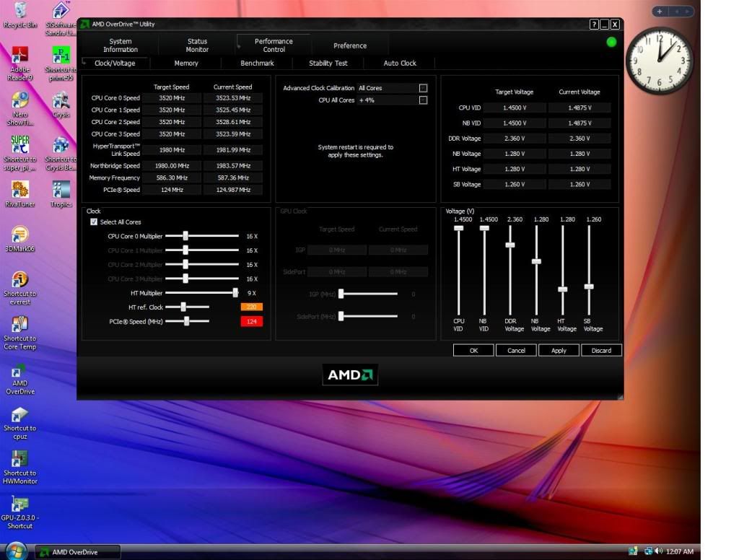Screen dimensions: 739x560
Task: Open the Recycle Bin desktop icon
Action: coord(19,14)
